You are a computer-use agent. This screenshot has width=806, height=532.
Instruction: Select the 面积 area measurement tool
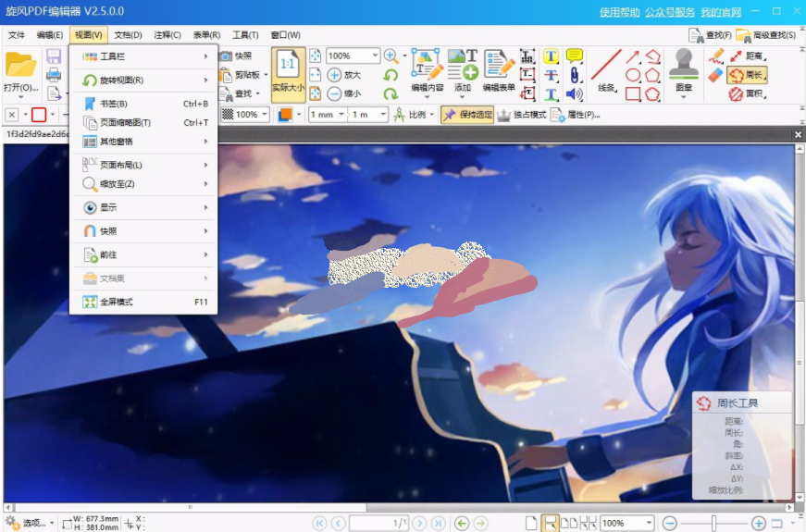(x=748, y=93)
